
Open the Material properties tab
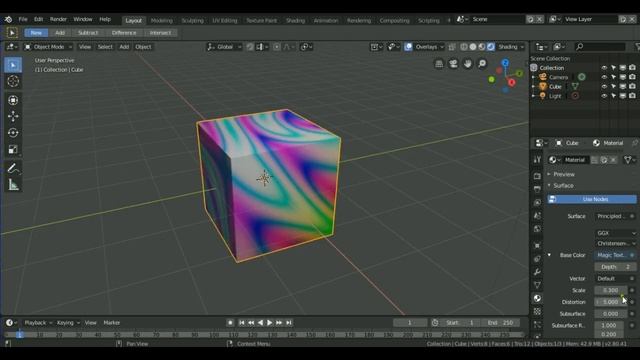click(x=537, y=298)
